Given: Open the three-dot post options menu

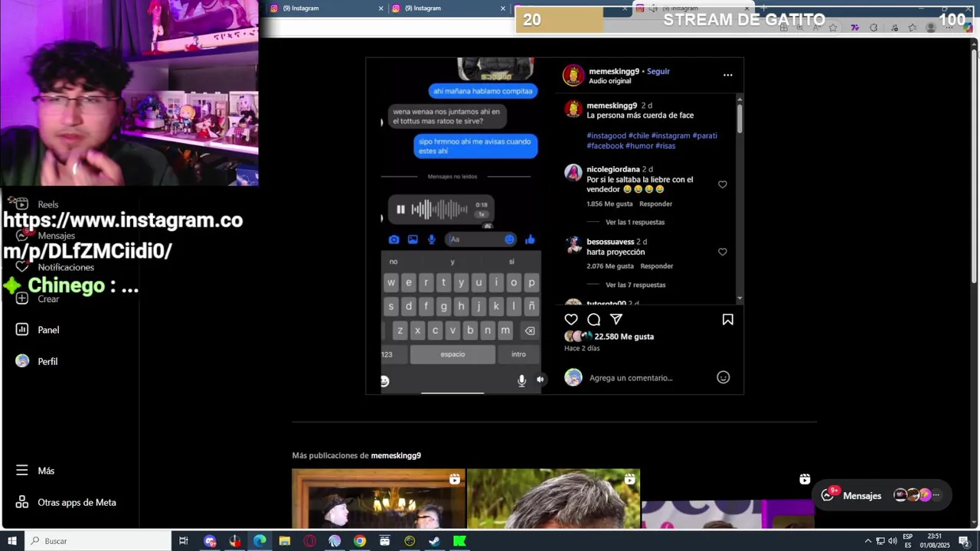Looking at the screenshot, I should pos(727,75).
